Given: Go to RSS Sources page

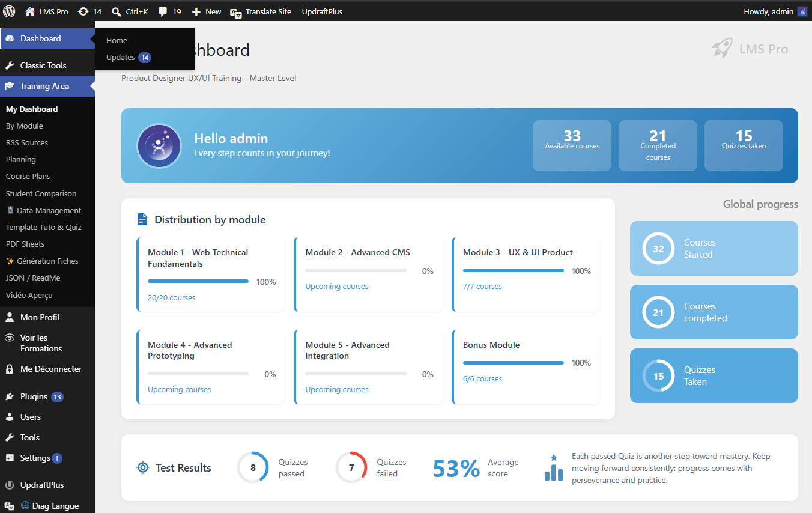Looking at the screenshot, I should coord(27,142).
